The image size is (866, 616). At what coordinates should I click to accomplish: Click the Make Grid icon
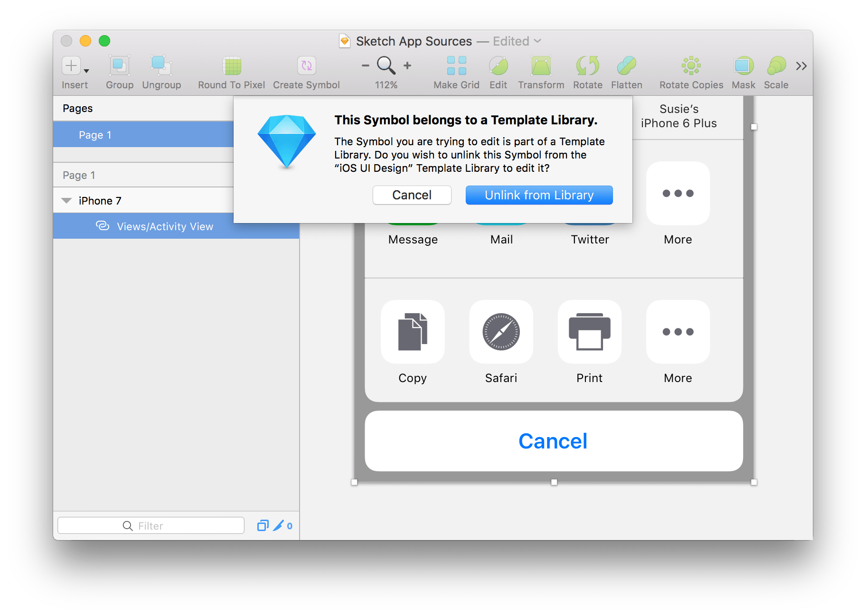pos(456,65)
